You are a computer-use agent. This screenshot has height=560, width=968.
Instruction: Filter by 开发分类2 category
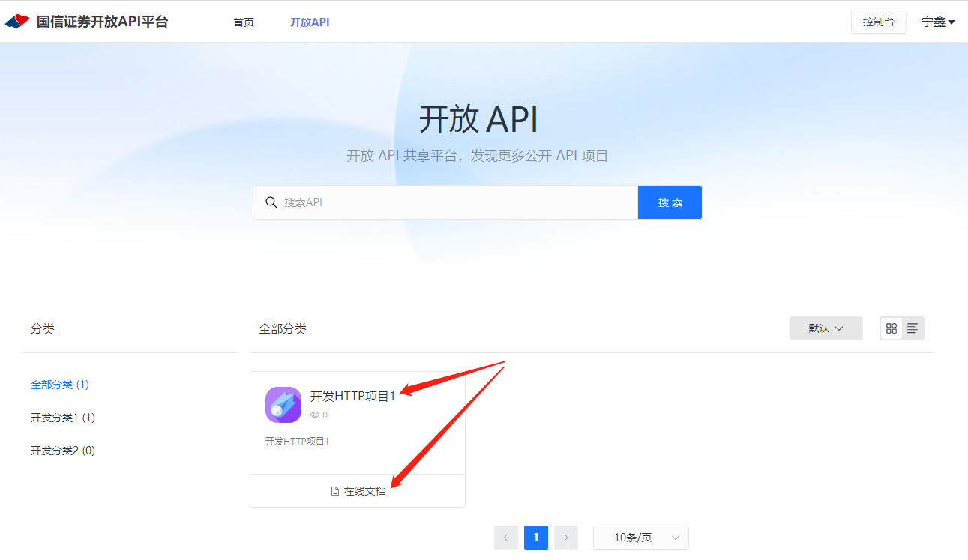[63, 451]
